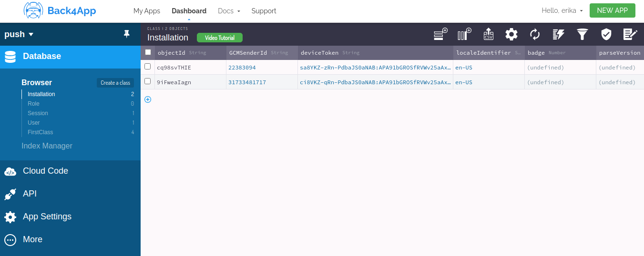Check the 9iFweaIagn row checkbox
The image size is (644, 256).
click(x=148, y=81)
